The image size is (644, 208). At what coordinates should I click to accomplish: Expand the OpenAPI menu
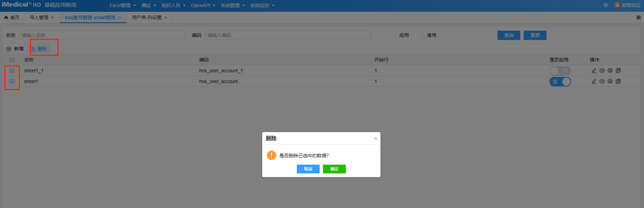[x=203, y=5]
